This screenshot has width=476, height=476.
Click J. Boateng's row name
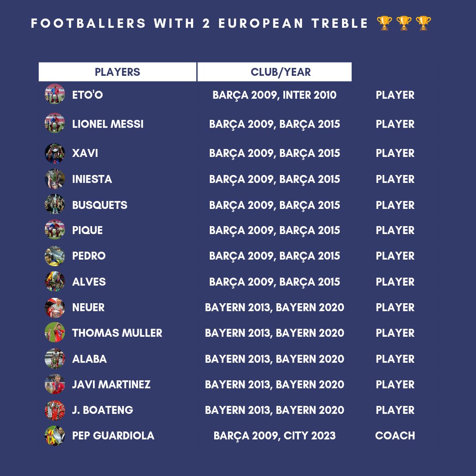(x=103, y=410)
